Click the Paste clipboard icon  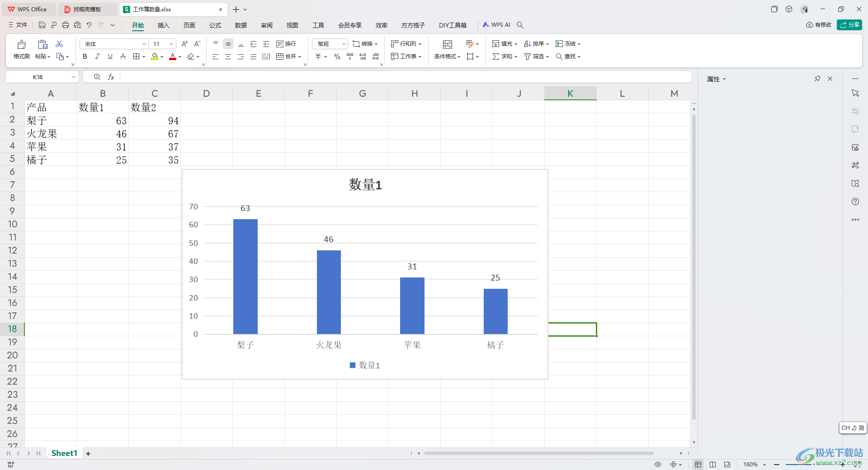coord(42,44)
